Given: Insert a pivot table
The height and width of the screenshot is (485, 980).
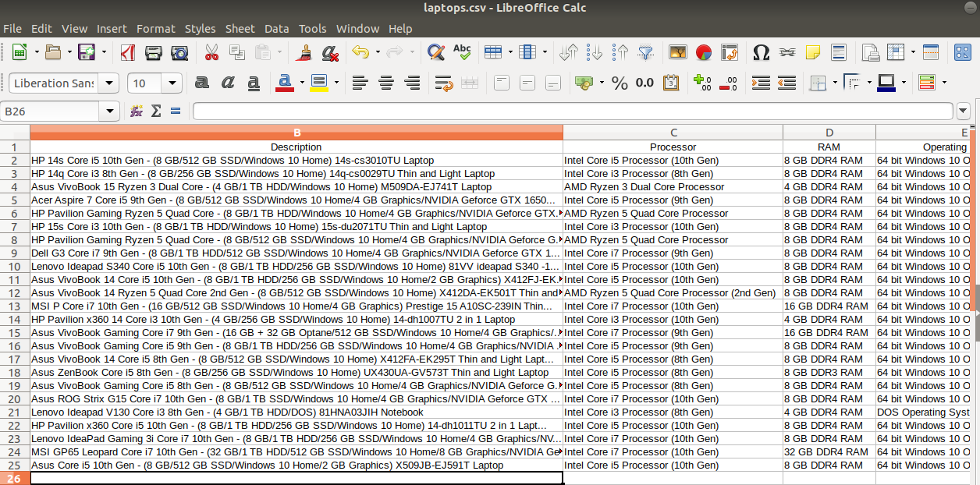Looking at the screenshot, I should coord(730,52).
